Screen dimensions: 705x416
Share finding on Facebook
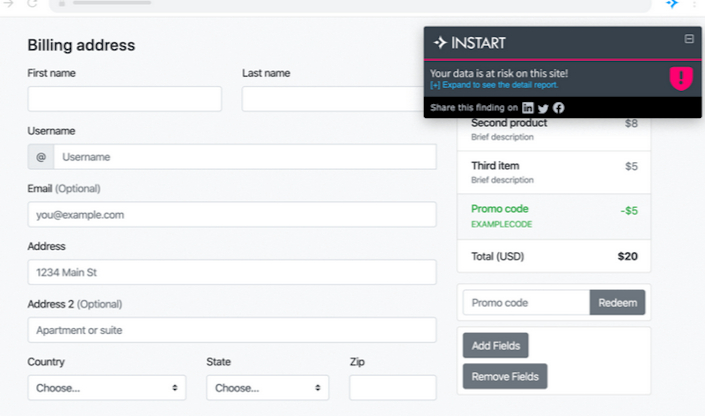point(558,108)
